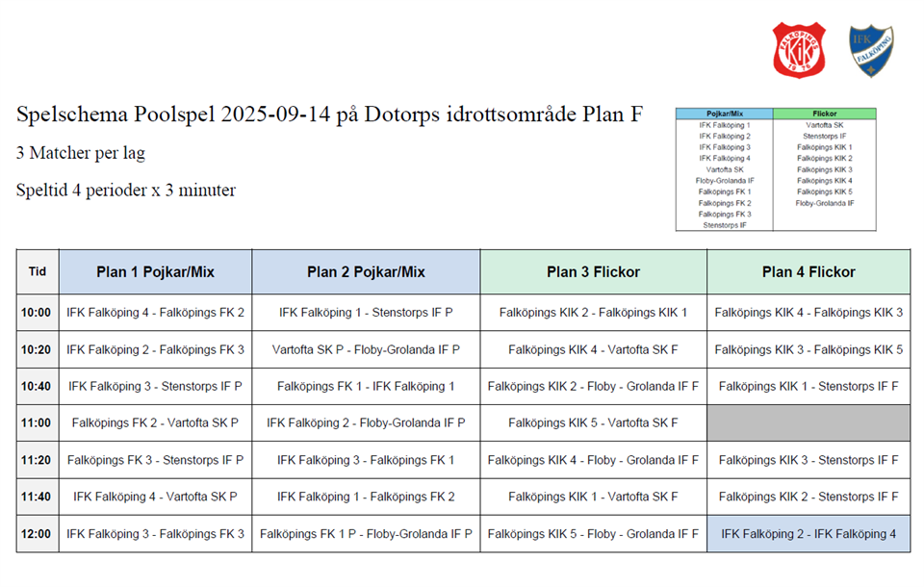Viewport: 924px width, 587px height.
Task: Click the 12:00 time row label
Action: [x=38, y=534]
